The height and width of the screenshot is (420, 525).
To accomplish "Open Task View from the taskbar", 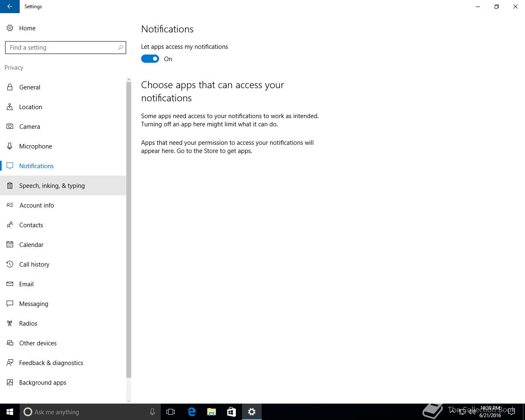I will pos(171,412).
